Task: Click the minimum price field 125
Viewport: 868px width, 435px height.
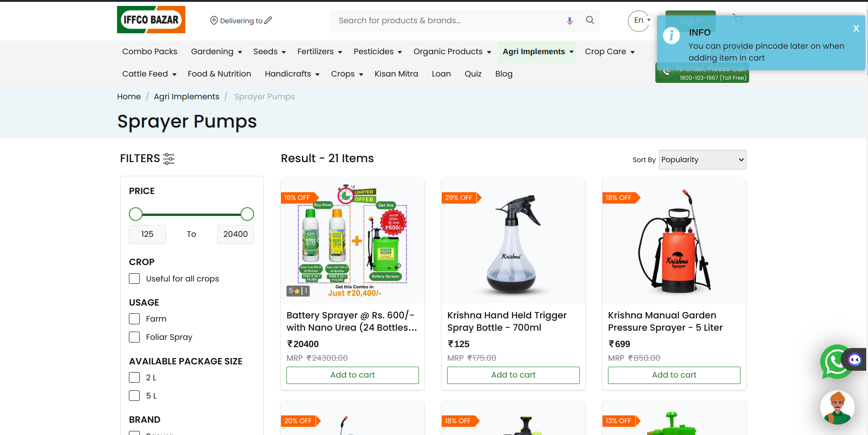Action: point(148,234)
